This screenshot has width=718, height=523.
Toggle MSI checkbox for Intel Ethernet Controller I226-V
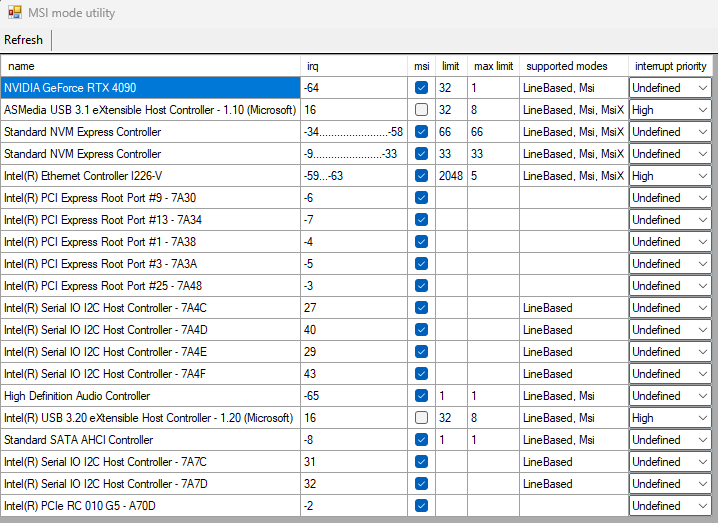point(421,175)
